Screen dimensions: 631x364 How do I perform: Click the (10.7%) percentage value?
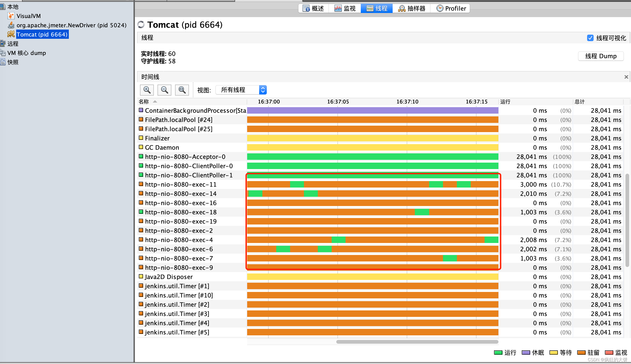(561, 185)
